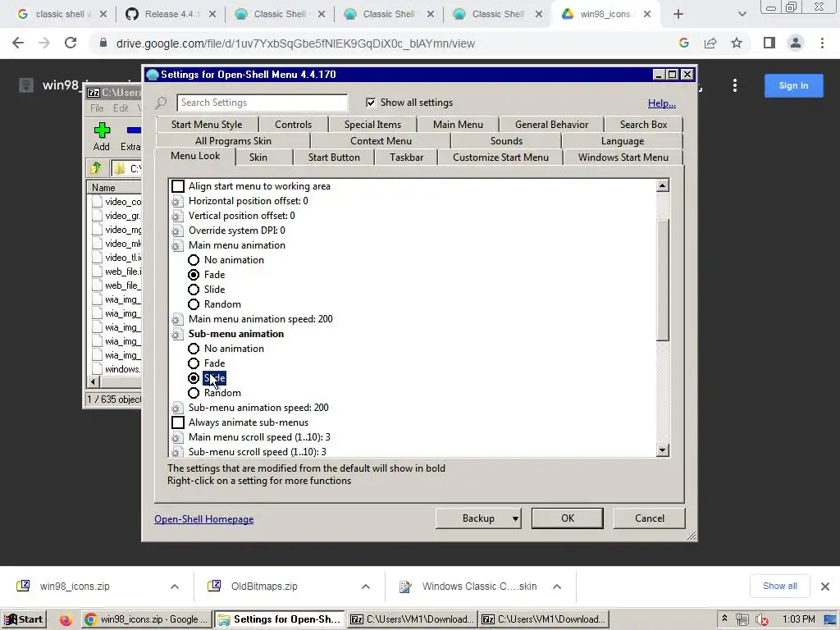Click gear icon beside Override system DPI
The image size is (840, 630).
(177, 231)
